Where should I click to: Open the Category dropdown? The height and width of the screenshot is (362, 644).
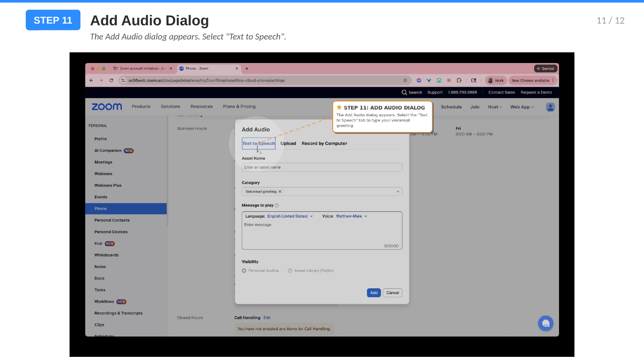point(398,191)
